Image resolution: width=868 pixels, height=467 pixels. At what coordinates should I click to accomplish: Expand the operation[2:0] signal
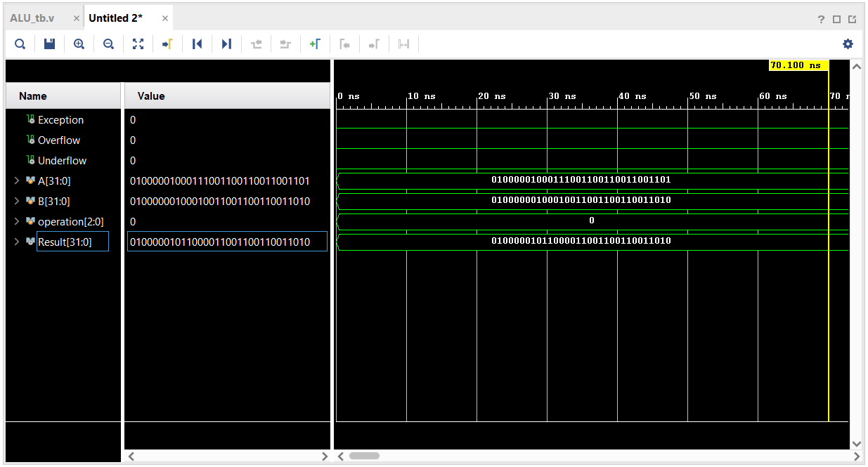pyautogui.click(x=15, y=221)
